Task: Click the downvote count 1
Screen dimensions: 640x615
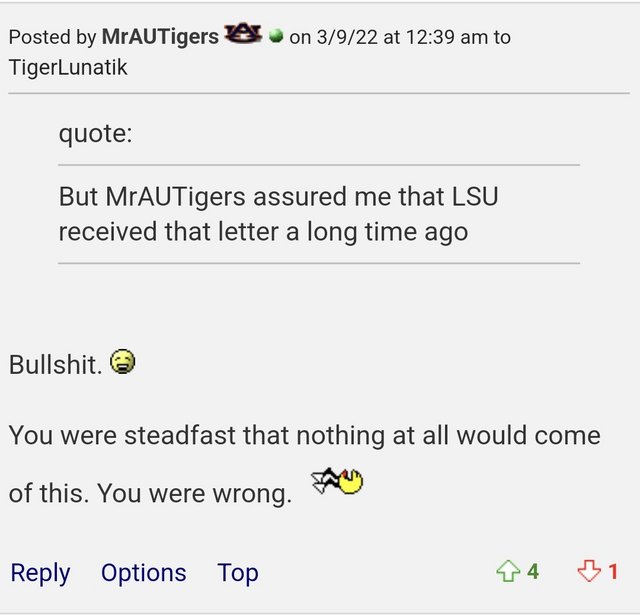Action: [613, 572]
